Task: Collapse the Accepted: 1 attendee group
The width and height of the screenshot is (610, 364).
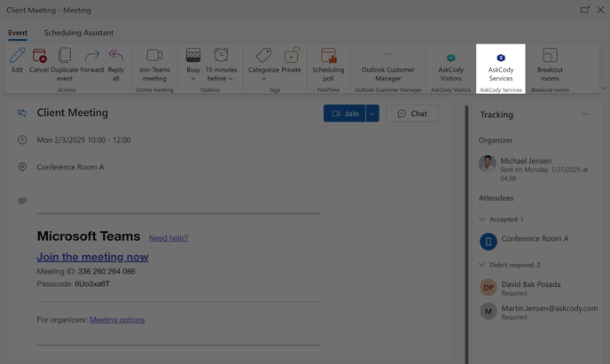Action: pyautogui.click(x=482, y=219)
